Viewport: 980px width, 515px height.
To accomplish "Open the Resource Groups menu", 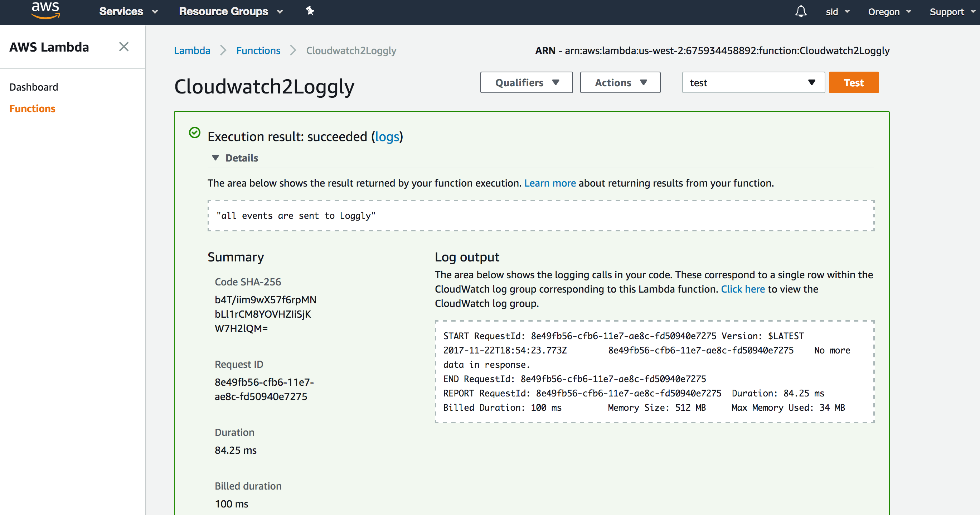I will [231, 11].
